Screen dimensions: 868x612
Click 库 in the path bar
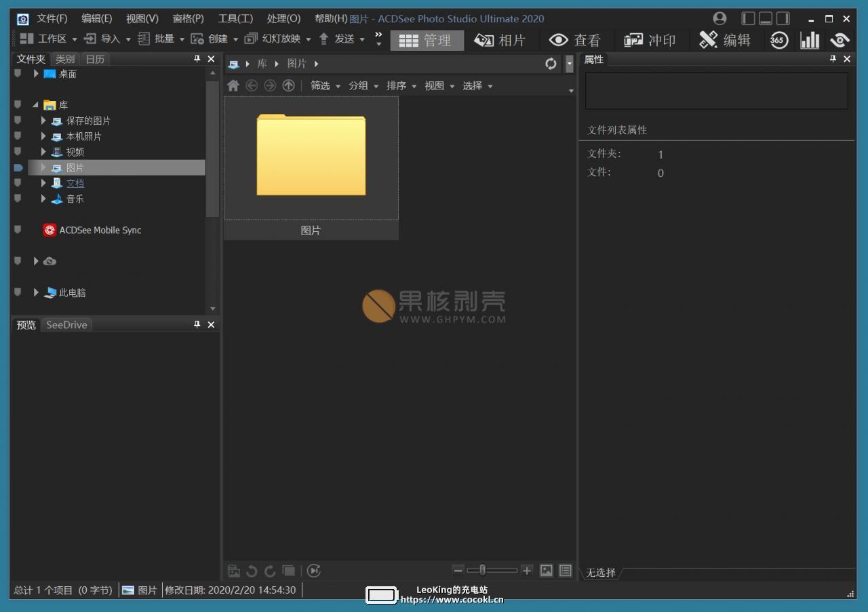click(262, 64)
